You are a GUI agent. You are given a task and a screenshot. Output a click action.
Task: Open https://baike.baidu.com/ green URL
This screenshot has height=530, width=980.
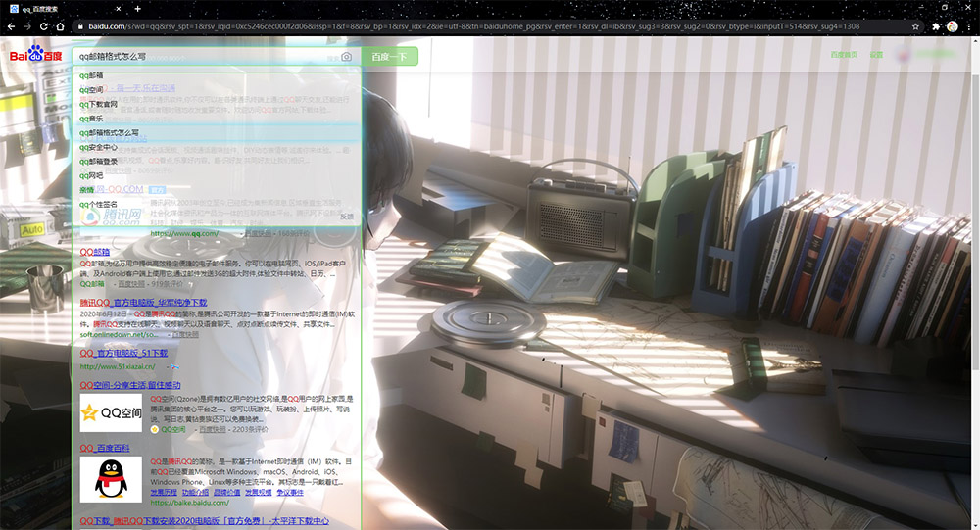tap(190, 503)
